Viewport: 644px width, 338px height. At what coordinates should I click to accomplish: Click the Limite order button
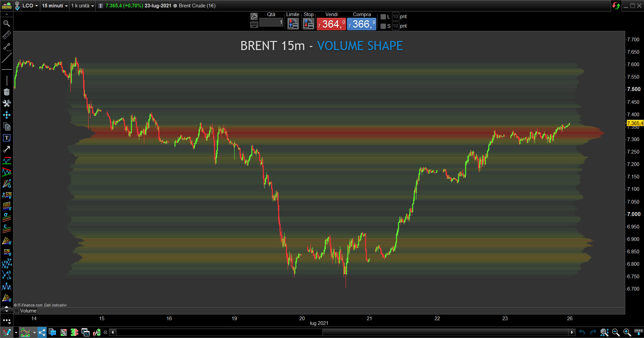[293, 24]
